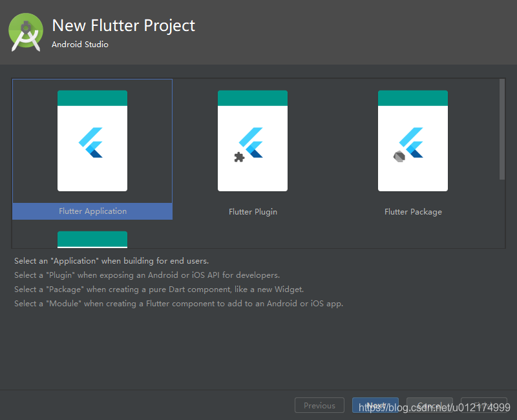Viewport: 517px width, 420px height.
Task: Click the 'Select an "Application"' description line
Action: tap(111, 261)
